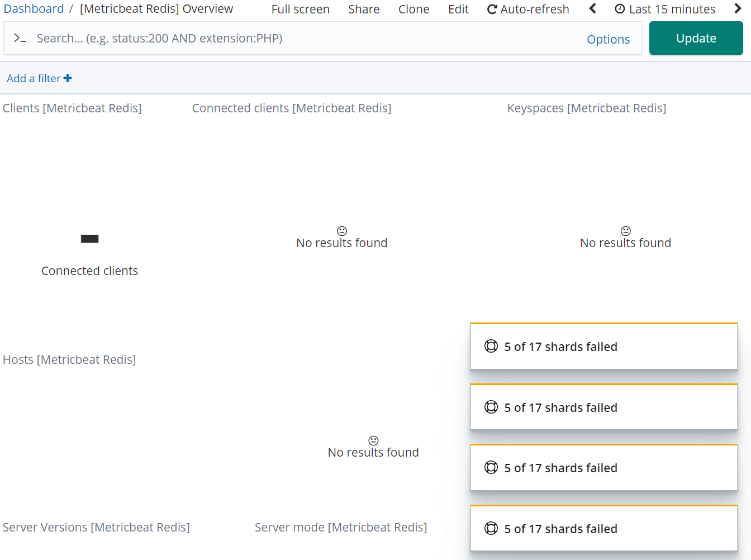Click "No results found" in the Hosts panel
Viewport: 751px width, 560px height.
[373, 453]
